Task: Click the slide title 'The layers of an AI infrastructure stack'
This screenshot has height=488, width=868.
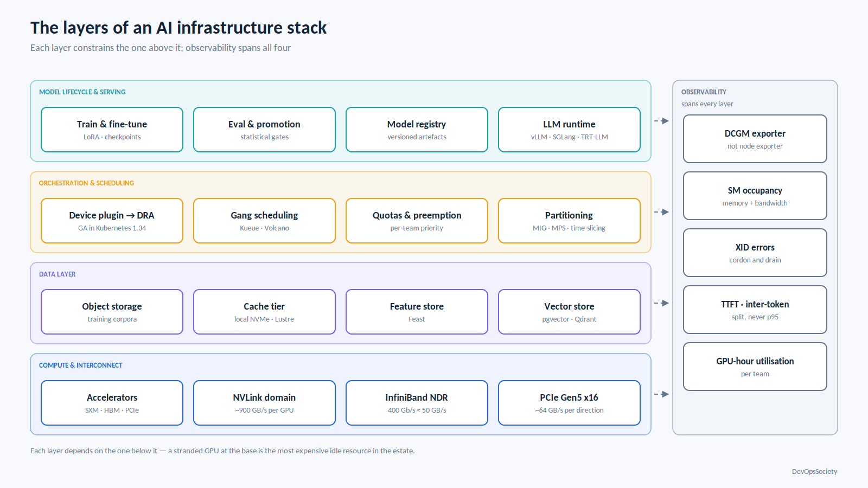Action: point(178,28)
